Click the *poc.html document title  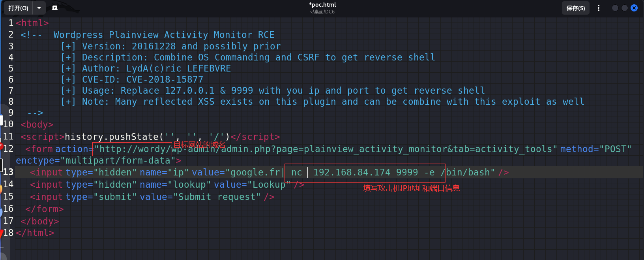pos(322,5)
